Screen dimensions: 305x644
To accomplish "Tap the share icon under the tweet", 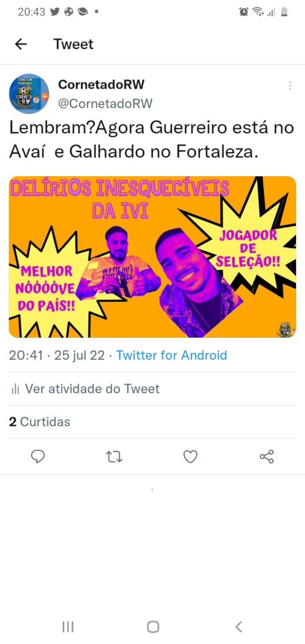I will pos(267,457).
